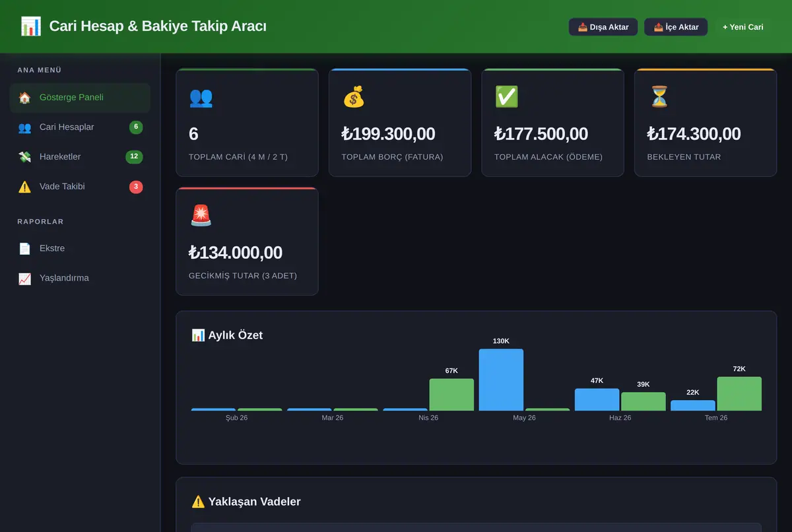The height and width of the screenshot is (532, 792).
Task: Click the chart icon beside Yaşlandırma
Action: pos(24,279)
